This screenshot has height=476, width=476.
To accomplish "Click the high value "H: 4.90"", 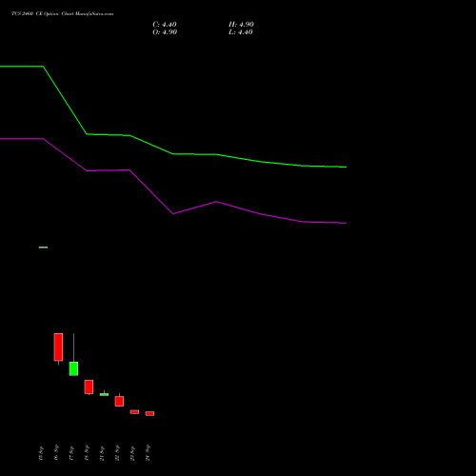I will pyautogui.click(x=241, y=25).
